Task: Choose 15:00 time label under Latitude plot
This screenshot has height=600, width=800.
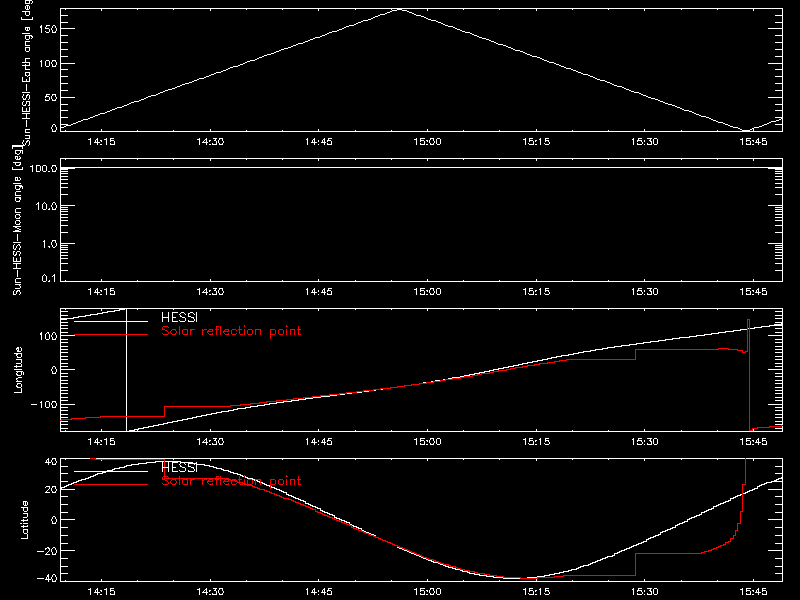Action: click(428, 592)
